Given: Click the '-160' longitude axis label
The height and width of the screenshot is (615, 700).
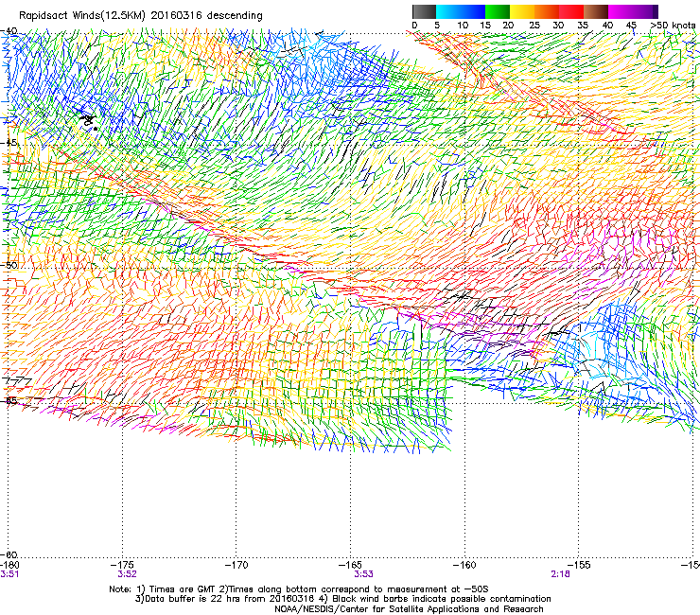Looking at the screenshot, I should click(x=464, y=566).
